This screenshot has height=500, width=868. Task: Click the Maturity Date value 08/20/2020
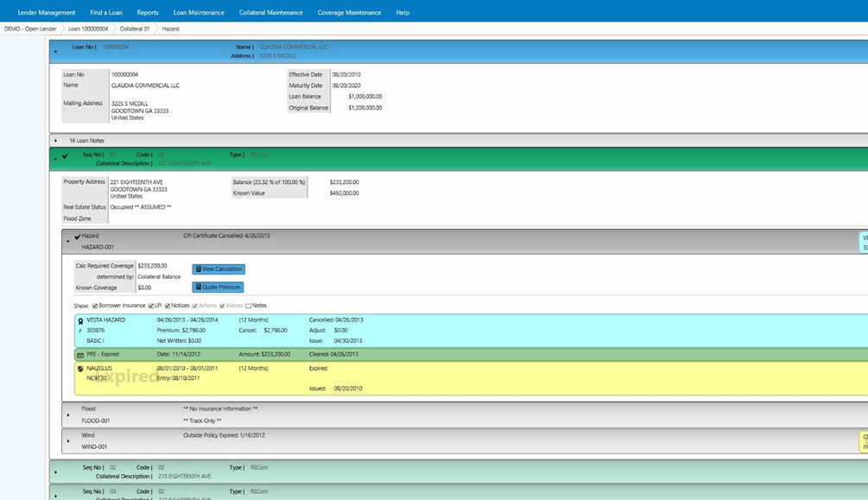(x=346, y=85)
